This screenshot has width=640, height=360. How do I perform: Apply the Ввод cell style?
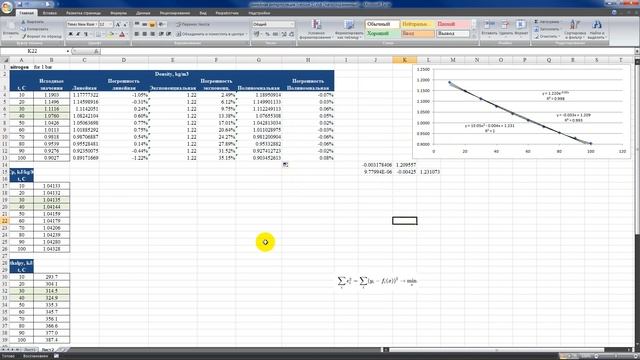click(x=417, y=33)
